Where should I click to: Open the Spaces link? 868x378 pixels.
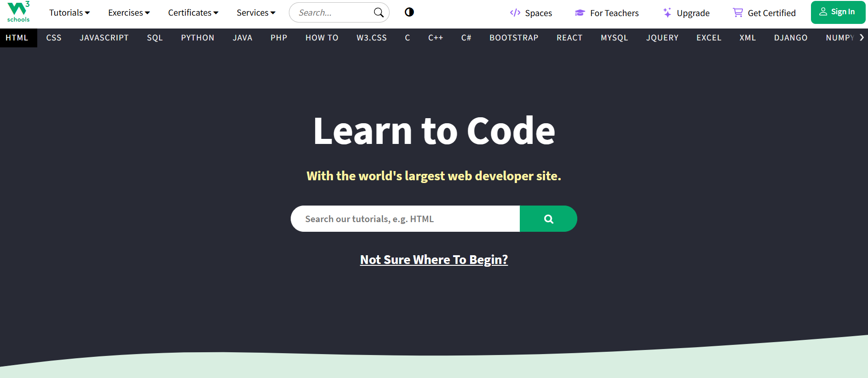click(531, 13)
